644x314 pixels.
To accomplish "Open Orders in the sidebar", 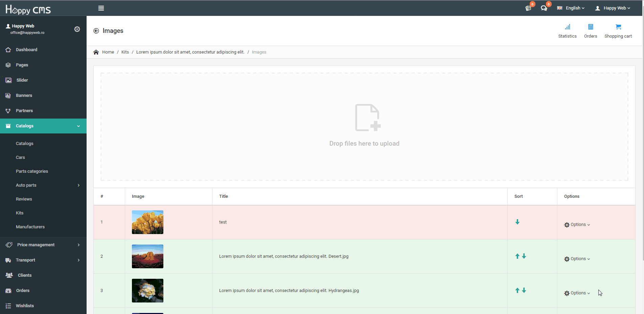I will (x=43, y=290).
